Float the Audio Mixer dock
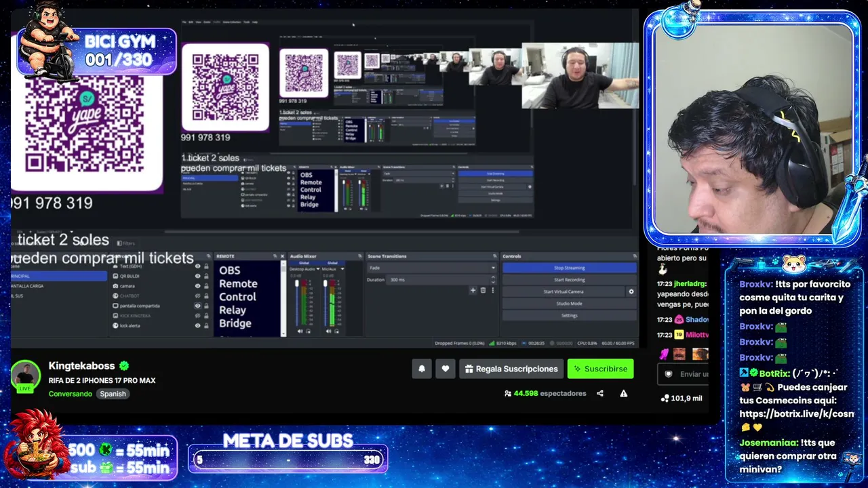The width and height of the screenshot is (868, 488). click(x=359, y=256)
